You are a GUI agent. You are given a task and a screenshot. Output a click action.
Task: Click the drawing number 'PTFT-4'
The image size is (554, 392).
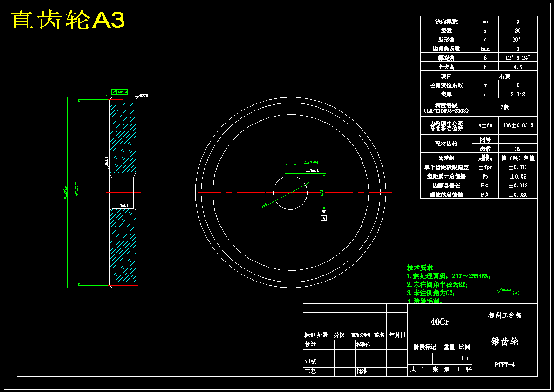click(505, 365)
